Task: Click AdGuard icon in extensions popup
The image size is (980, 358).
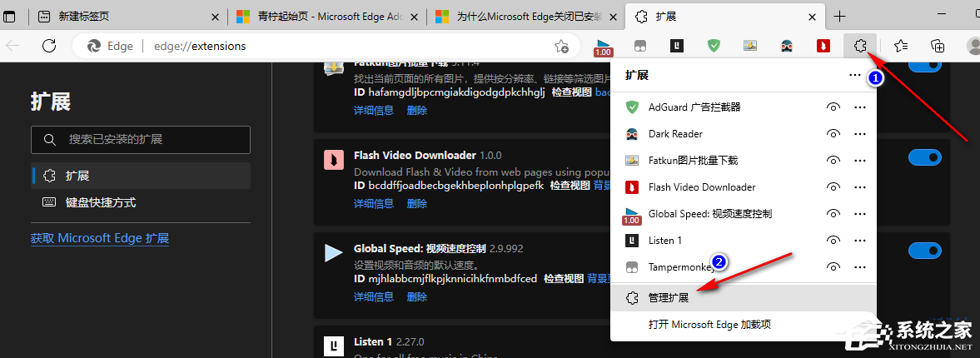Action: tap(632, 107)
